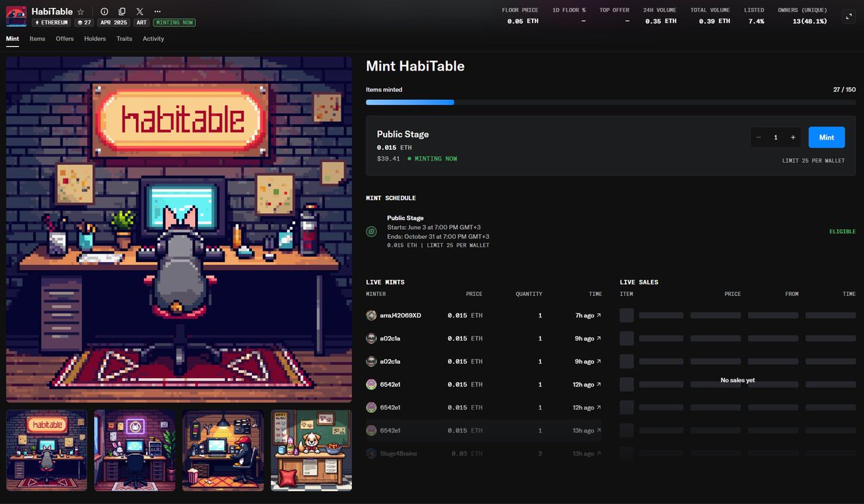Click the QUANTITY column header in Live Mints
This screenshot has width=864, height=504.
coord(528,294)
